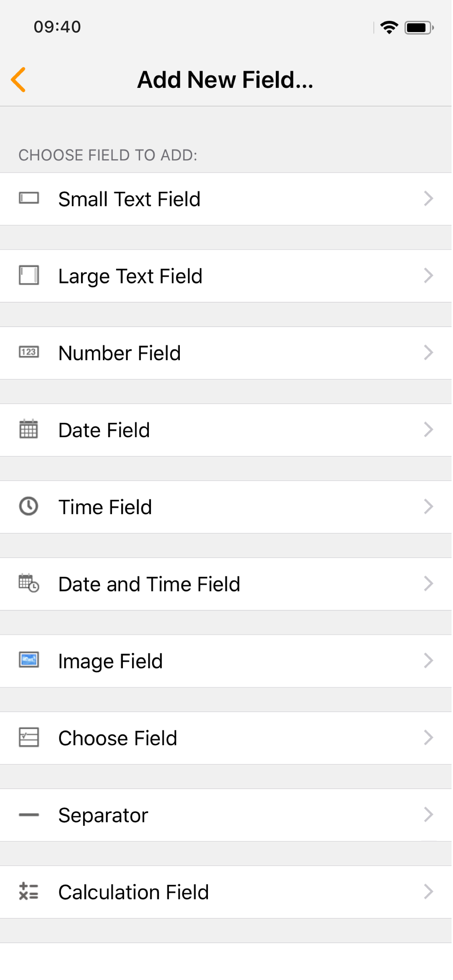Click the Choose Field checklist icon
Viewport: 453px width, 980px height.
[29, 738]
